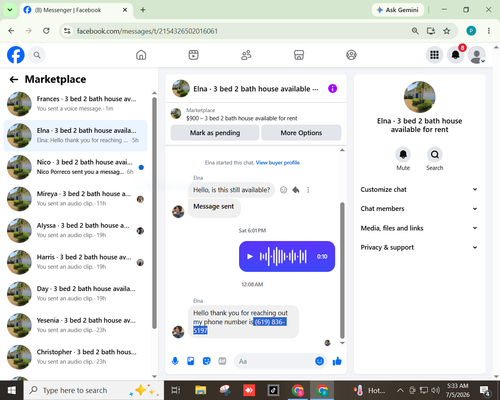Screen dimensions: 500x400
Task: Open a new browser tab
Action: 143,10
